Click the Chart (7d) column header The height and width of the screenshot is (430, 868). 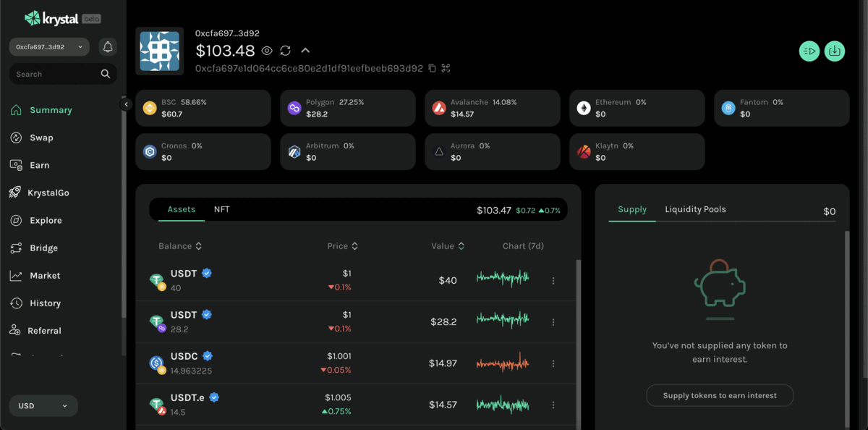523,246
